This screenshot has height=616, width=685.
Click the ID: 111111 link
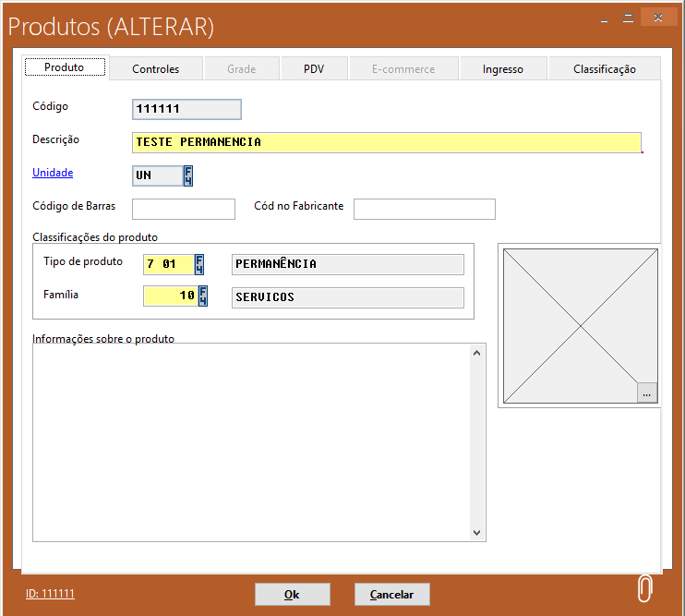[x=50, y=594]
